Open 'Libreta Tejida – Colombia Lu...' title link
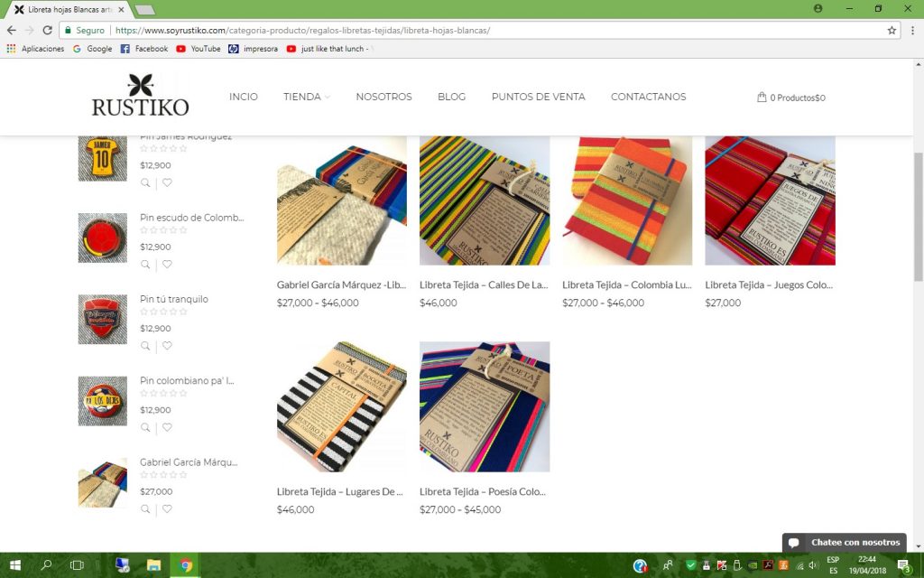This screenshot has width=924, height=578. click(627, 284)
